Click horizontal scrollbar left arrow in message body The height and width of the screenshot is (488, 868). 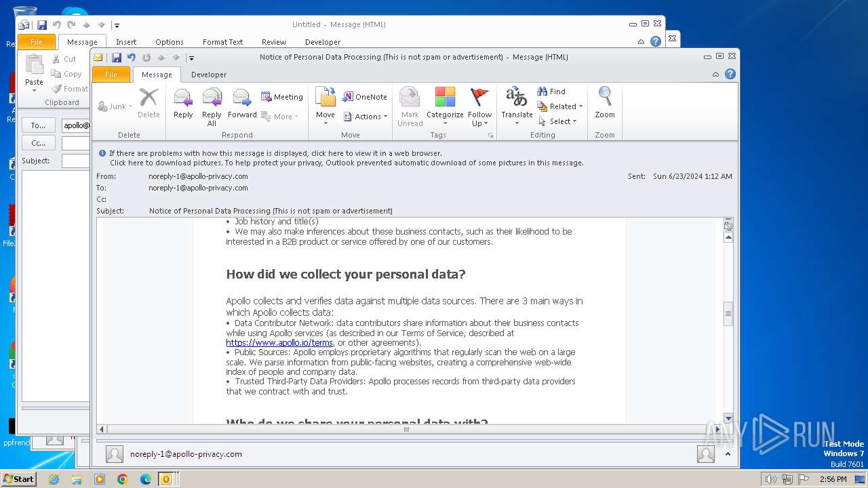tap(102, 429)
